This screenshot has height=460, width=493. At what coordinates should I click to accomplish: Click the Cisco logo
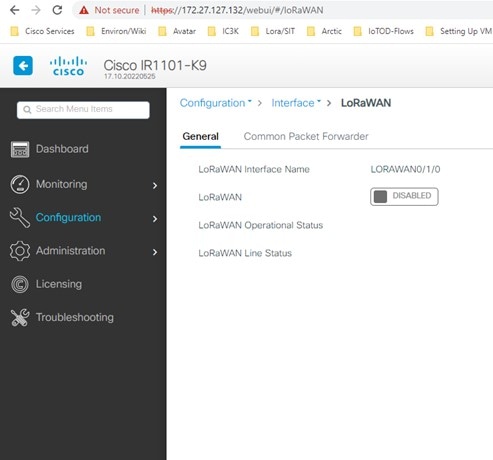[x=68, y=66]
